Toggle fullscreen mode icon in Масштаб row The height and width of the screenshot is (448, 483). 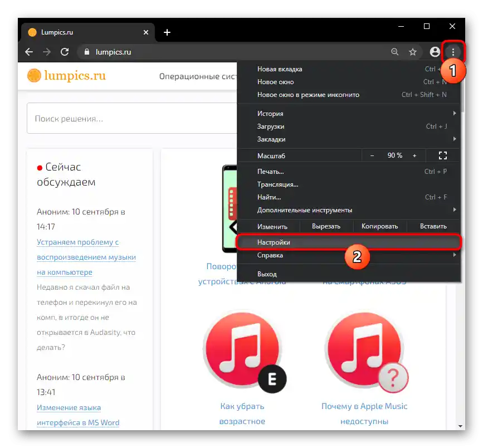(x=443, y=155)
